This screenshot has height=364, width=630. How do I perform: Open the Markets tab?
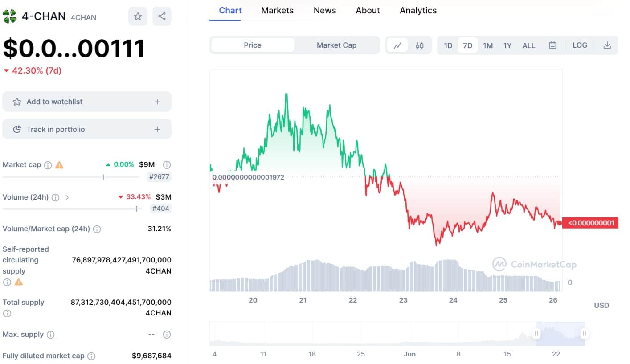point(277,10)
